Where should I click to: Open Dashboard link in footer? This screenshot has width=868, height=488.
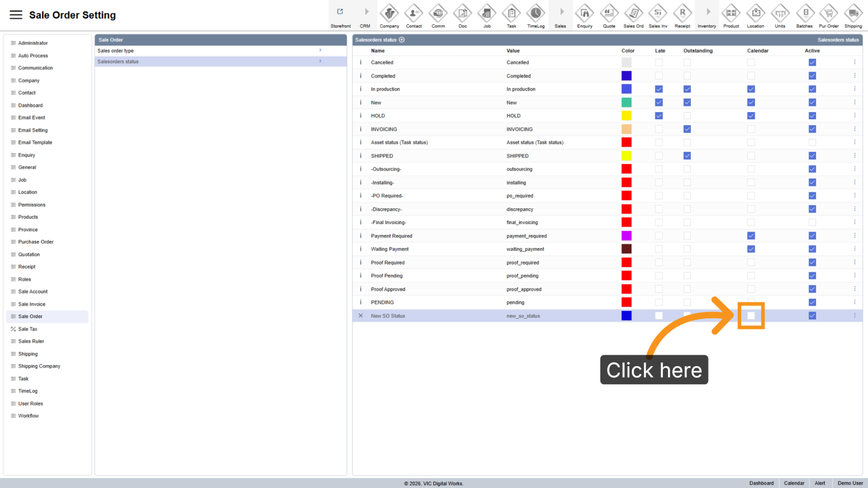762,483
